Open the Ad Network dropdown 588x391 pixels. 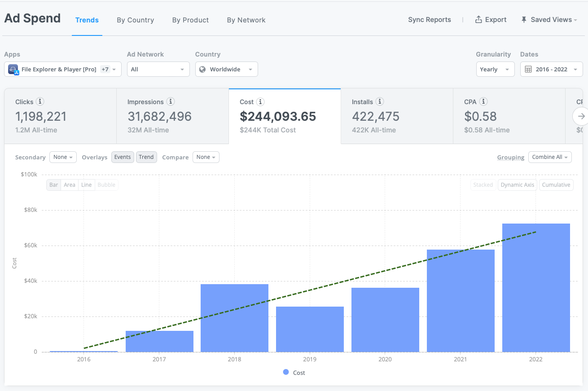[158, 70]
